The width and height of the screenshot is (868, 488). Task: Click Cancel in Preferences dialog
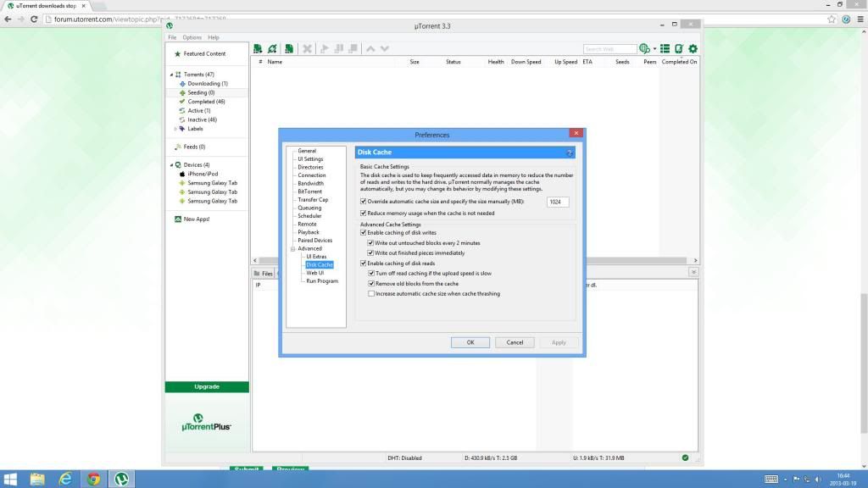tap(515, 342)
